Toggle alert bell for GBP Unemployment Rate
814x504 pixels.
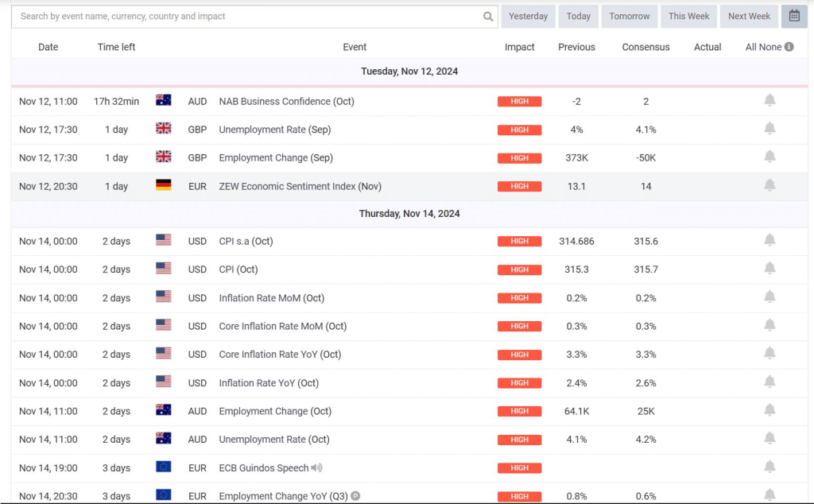tap(769, 128)
